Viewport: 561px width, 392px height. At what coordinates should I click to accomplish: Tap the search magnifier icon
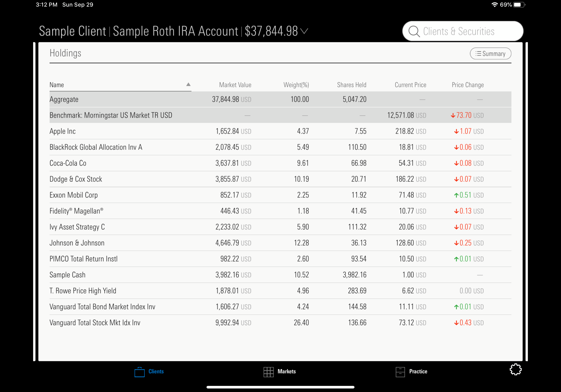coord(414,31)
